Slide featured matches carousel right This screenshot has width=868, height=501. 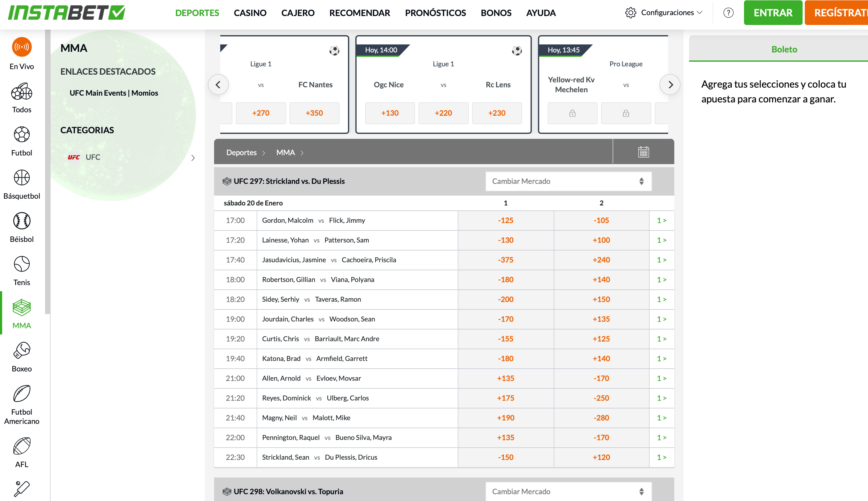point(670,85)
